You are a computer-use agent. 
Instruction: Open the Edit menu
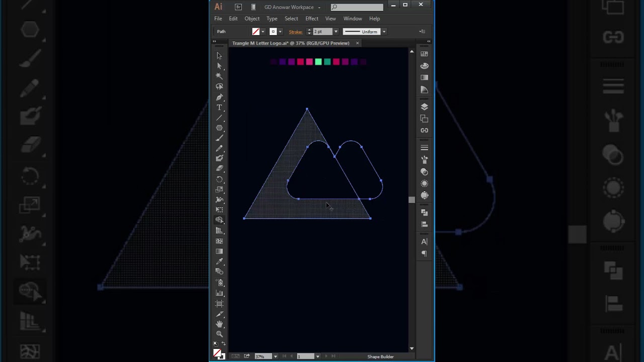click(x=233, y=19)
